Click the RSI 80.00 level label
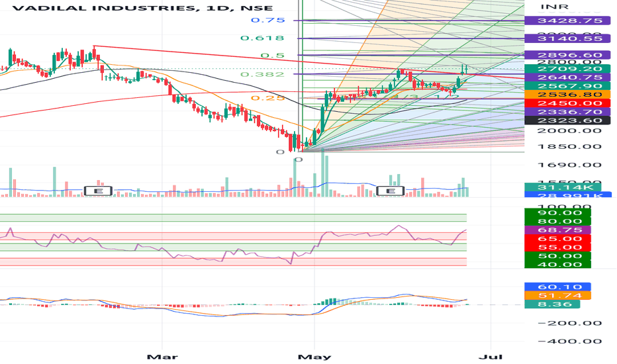 coord(557,222)
